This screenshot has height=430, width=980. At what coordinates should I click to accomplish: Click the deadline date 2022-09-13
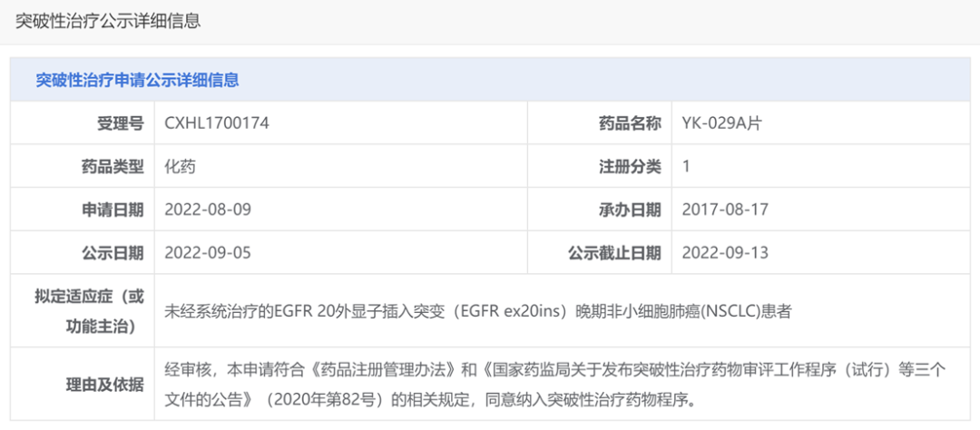[725, 252]
